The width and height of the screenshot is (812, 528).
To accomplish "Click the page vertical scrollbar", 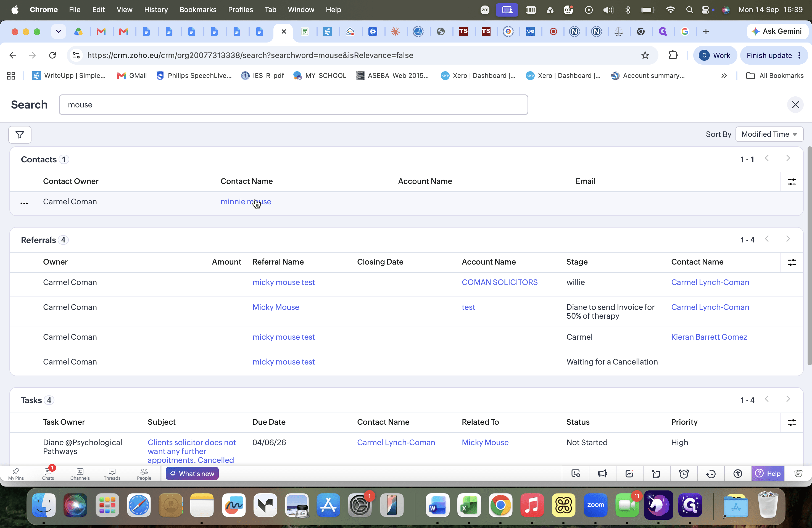I will pyautogui.click(x=809, y=256).
